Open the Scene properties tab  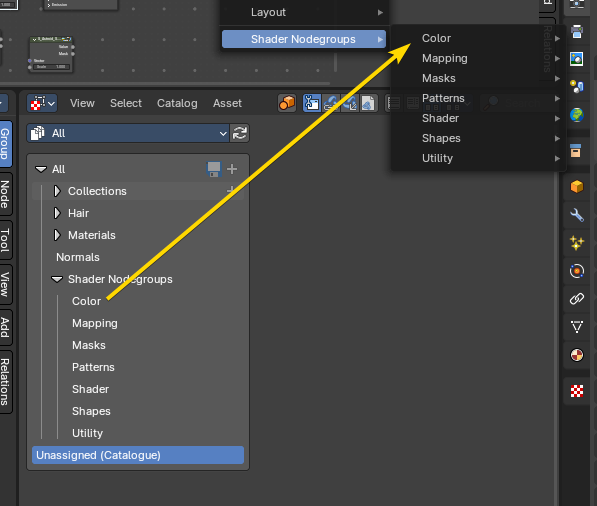(x=576, y=87)
